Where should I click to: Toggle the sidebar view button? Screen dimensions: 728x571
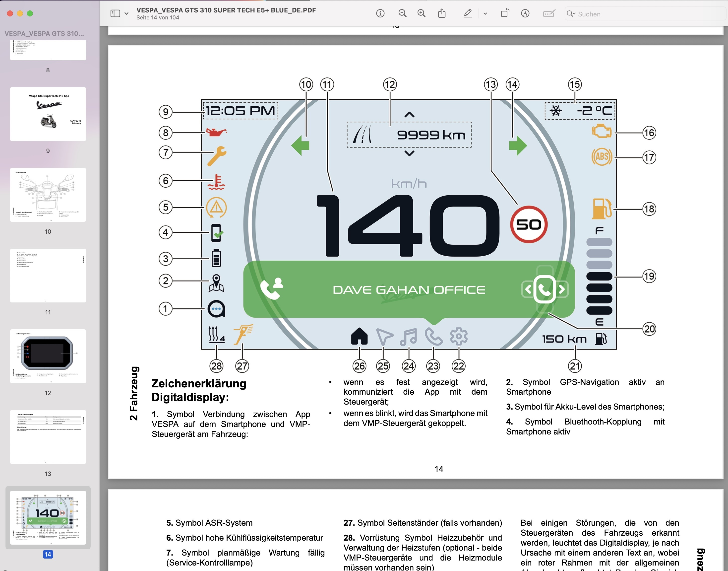coord(115,14)
